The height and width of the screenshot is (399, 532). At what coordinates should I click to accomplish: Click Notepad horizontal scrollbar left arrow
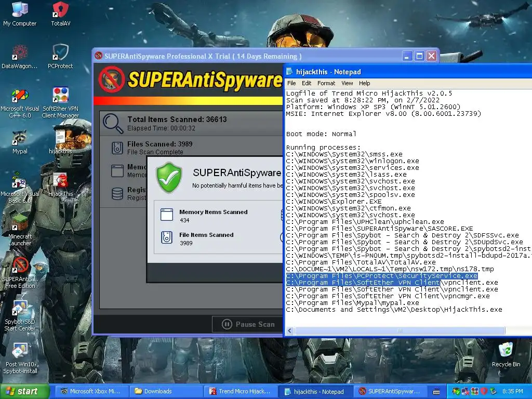pos(290,330)
